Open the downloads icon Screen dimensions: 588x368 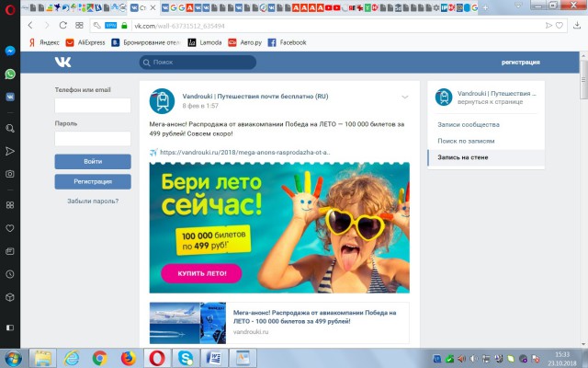click(577, 26)
